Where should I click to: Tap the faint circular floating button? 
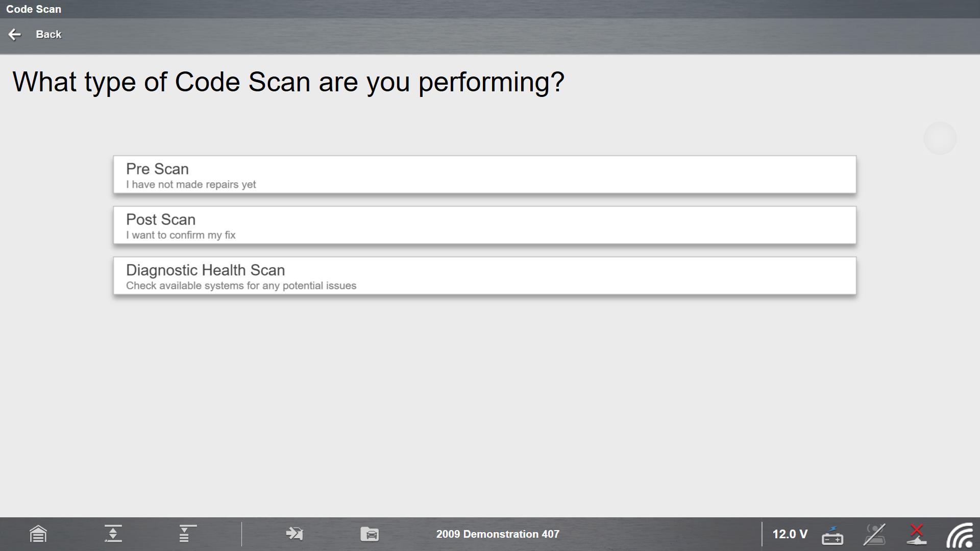pos(940,138)
